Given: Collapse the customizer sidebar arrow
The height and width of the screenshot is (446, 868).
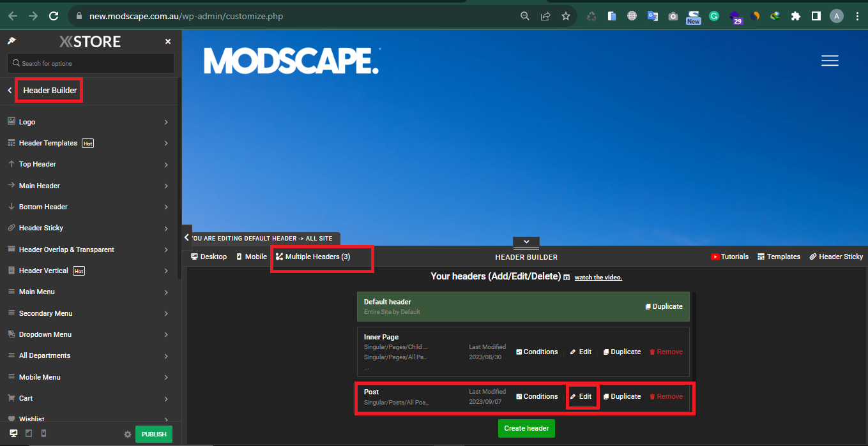Looking at the screenshot, I should click(187, 237).
